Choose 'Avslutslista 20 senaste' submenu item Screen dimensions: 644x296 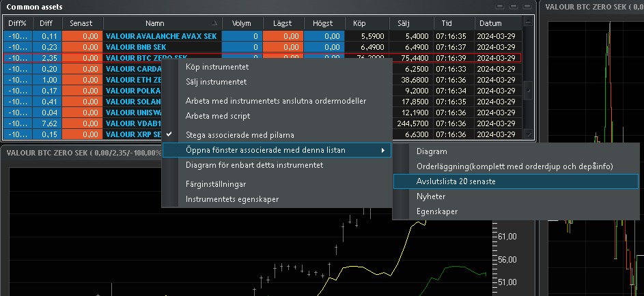516,181
